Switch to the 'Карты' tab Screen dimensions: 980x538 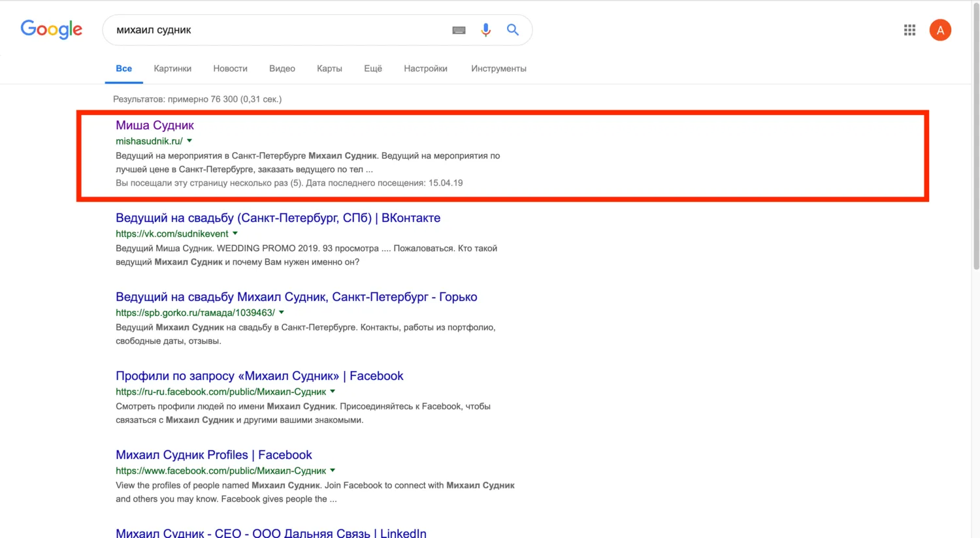pyautogui.click(x=329, y=69)
